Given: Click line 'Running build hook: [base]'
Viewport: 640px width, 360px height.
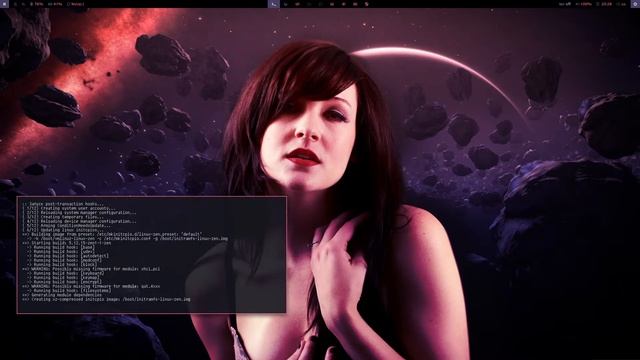Looking at the screenshot, I should coord(60,247).
